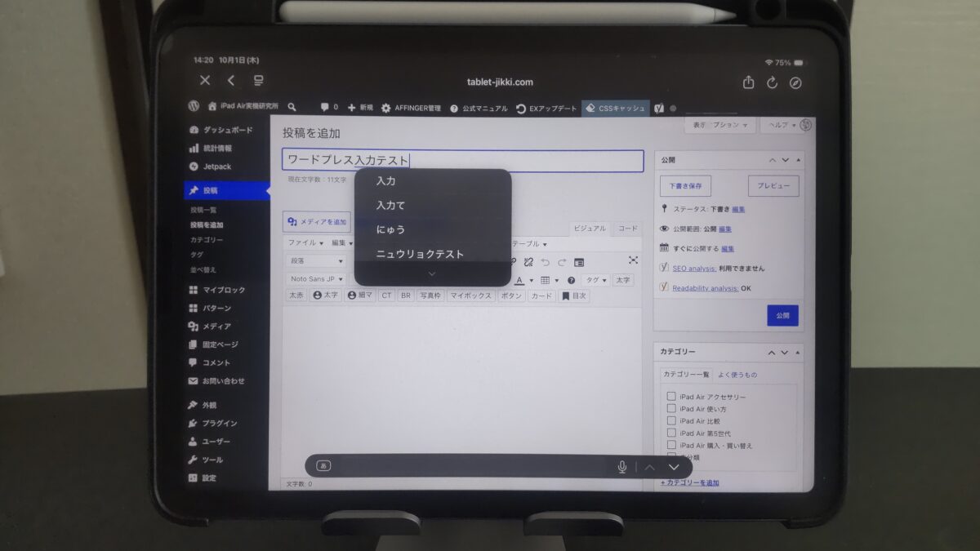The width and height of the screenshot is (980, 551).
Task: Open the admin bar search magnifier
Action: pyautogui.click(x=292, y=107)
